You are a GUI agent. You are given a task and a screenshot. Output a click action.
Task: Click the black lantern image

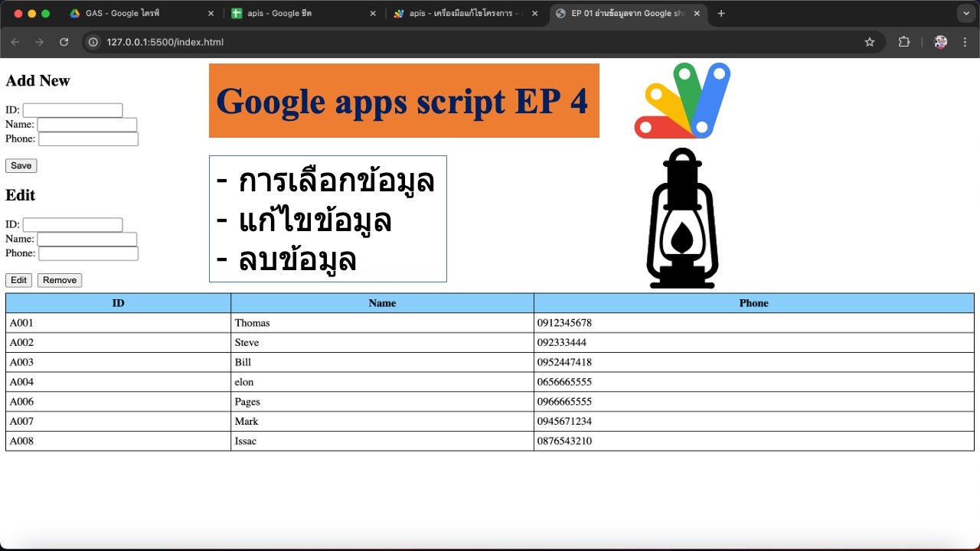[x=682, y=218]
